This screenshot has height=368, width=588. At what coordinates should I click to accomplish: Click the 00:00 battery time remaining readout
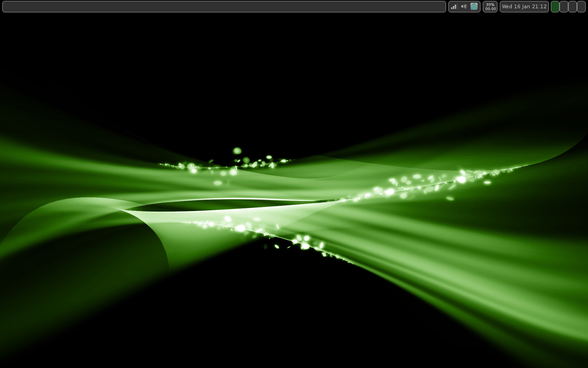[x=490, y=9]
